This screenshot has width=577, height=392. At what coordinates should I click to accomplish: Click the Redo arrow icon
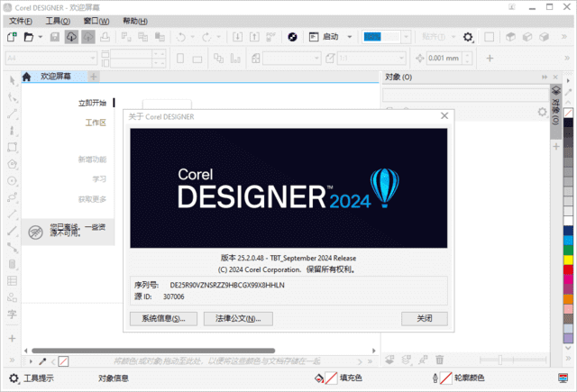[206, 37]
